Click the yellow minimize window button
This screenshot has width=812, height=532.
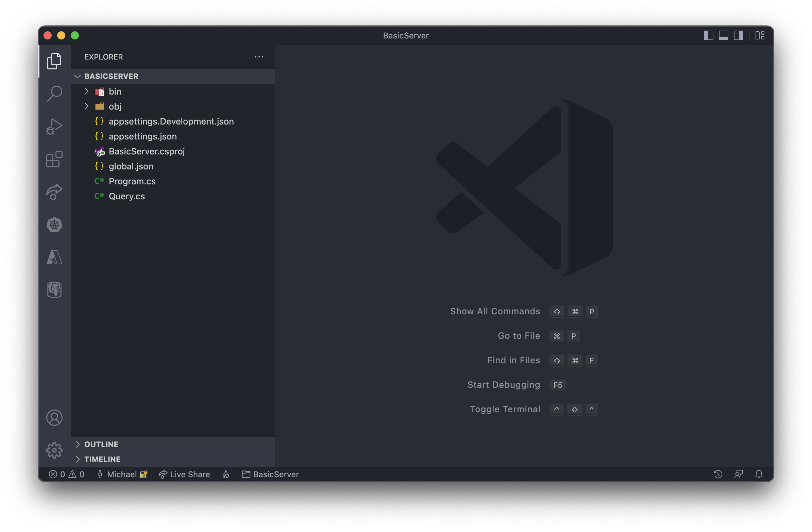pos(62,35)
